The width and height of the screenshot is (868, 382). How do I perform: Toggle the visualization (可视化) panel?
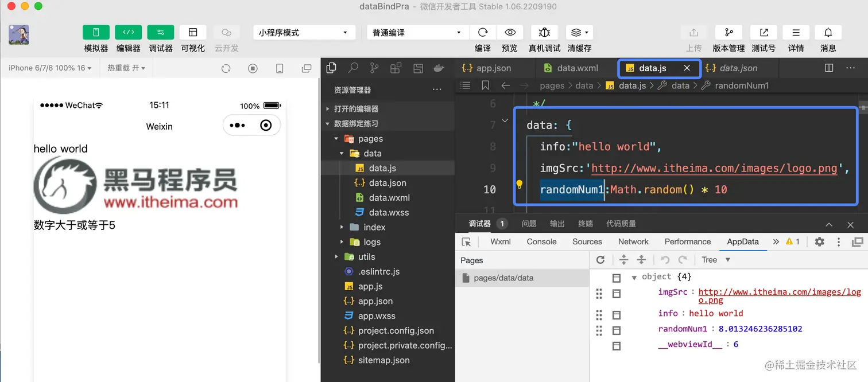[x=193, y=33]
